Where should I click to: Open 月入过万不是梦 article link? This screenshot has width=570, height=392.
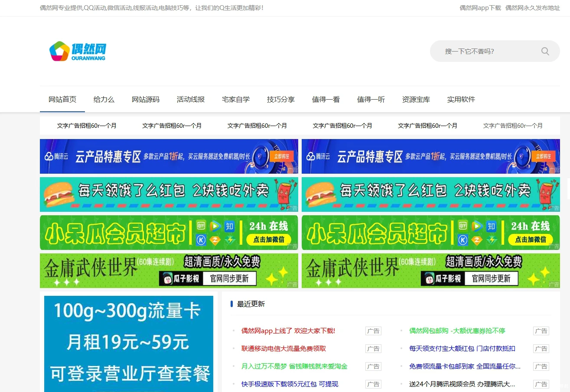294,366
